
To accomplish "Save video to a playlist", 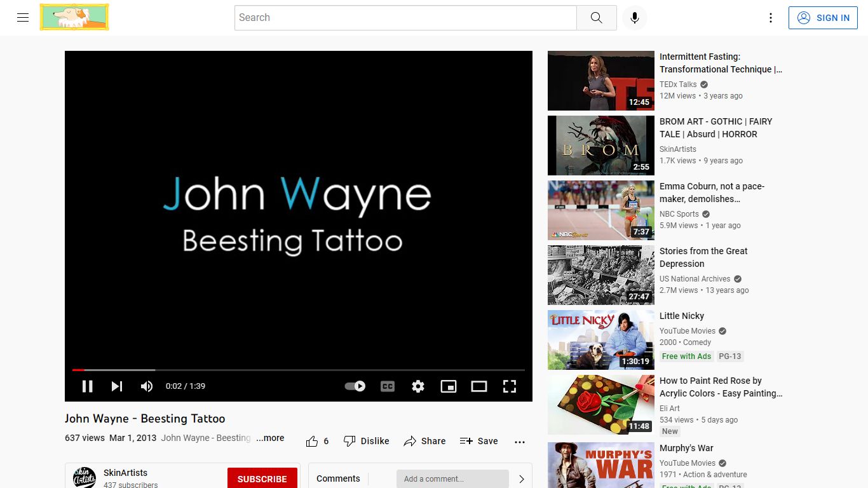I will [x=478, y=441].
